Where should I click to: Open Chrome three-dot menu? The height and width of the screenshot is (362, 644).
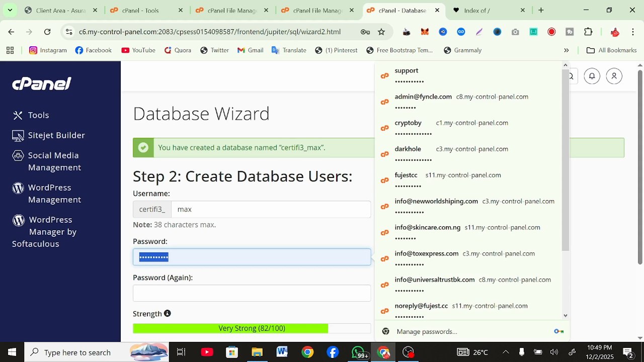point(633,32)
